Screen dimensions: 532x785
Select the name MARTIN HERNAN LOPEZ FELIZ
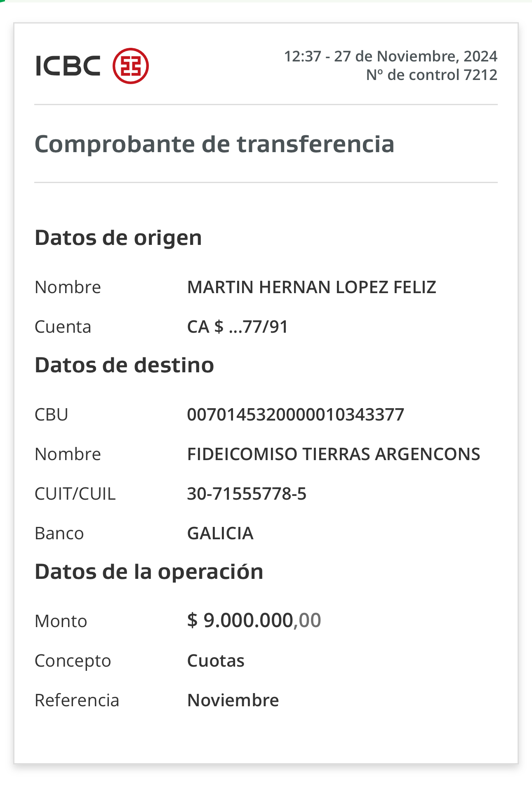point(312,287)
